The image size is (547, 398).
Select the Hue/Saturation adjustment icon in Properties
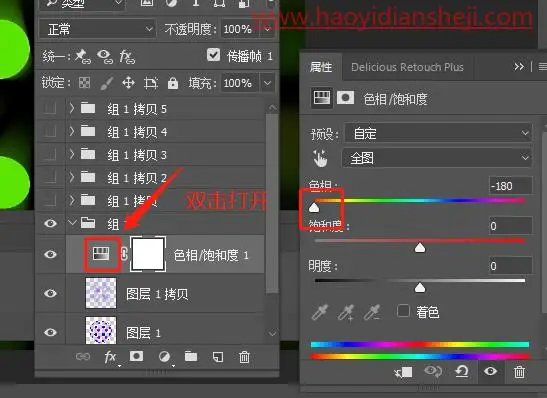pos(322,98)
